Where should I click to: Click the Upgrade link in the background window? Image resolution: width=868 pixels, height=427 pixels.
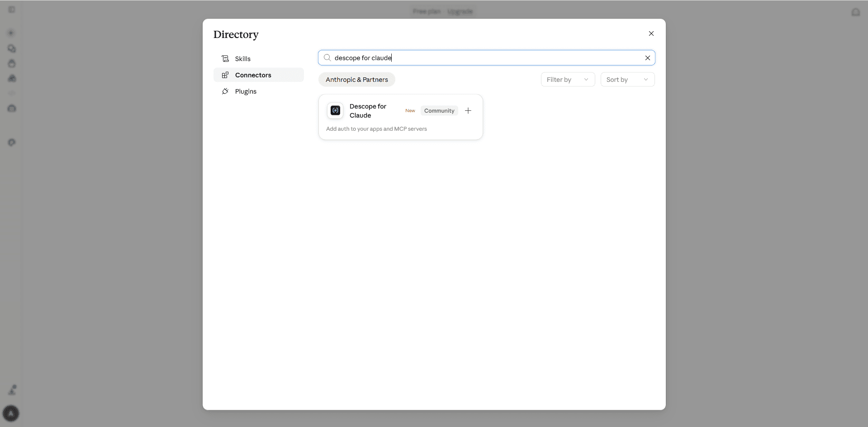click(x=460, y=11)
